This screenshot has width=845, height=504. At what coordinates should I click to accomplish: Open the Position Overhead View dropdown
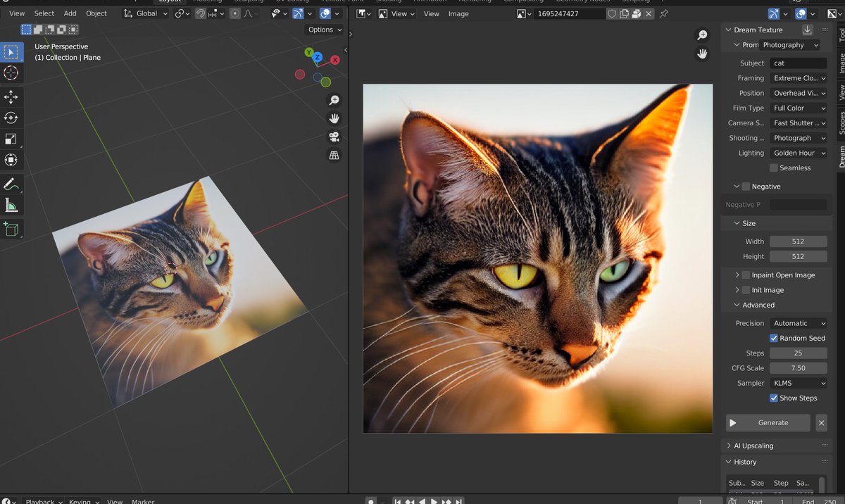click(x=799, y=93)
